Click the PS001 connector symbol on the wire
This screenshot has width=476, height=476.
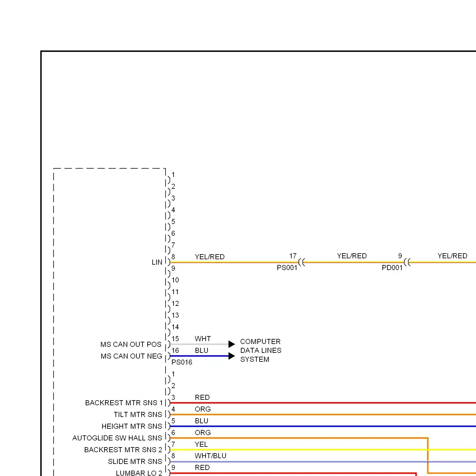[302, 262]
